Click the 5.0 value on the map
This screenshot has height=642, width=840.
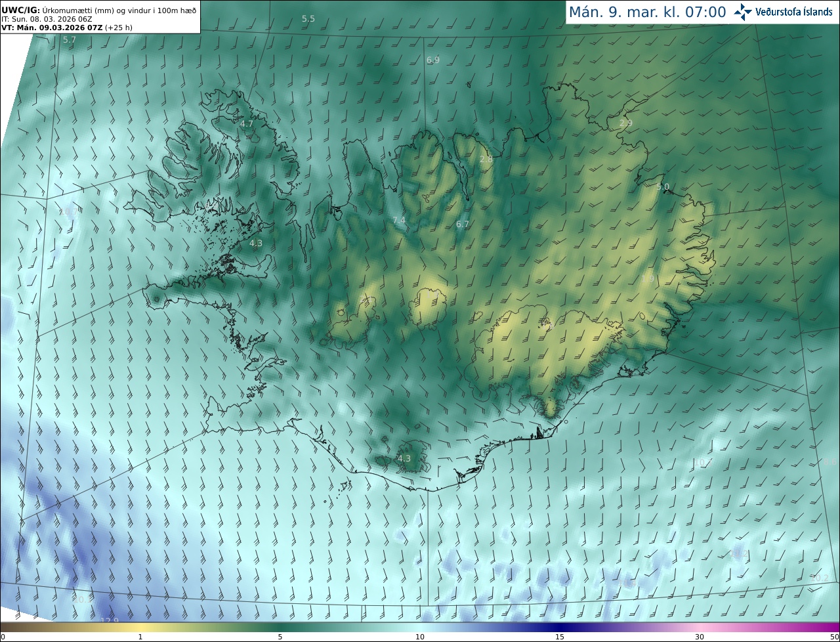coord(663,187)
